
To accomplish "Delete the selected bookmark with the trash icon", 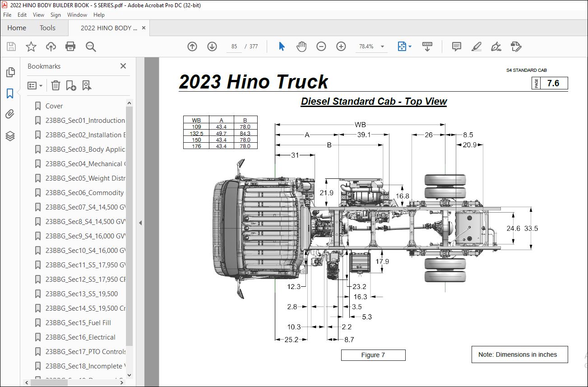I will (56, 85).
